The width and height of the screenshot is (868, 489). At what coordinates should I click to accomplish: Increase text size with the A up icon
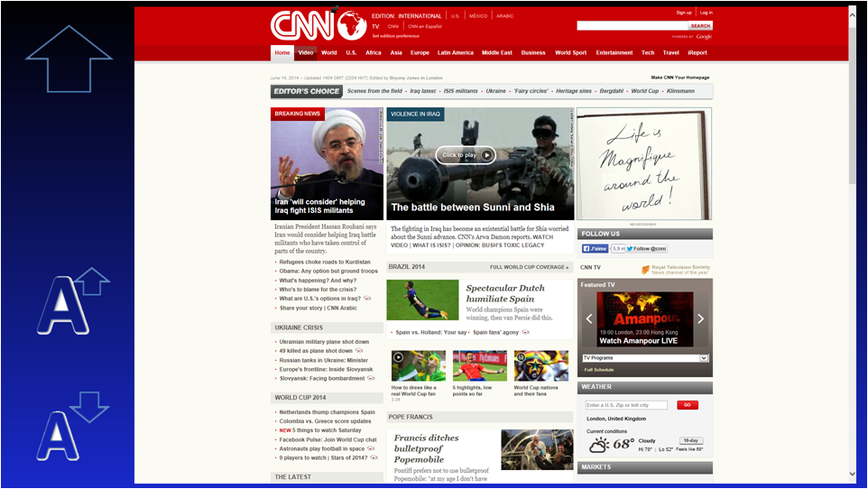pos(72,301)
